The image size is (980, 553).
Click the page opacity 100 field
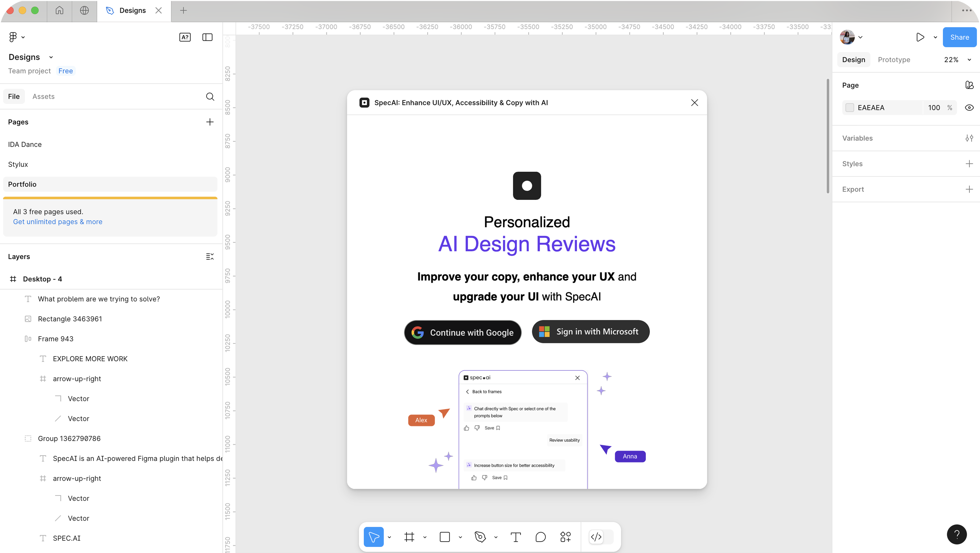pos(934,108)
